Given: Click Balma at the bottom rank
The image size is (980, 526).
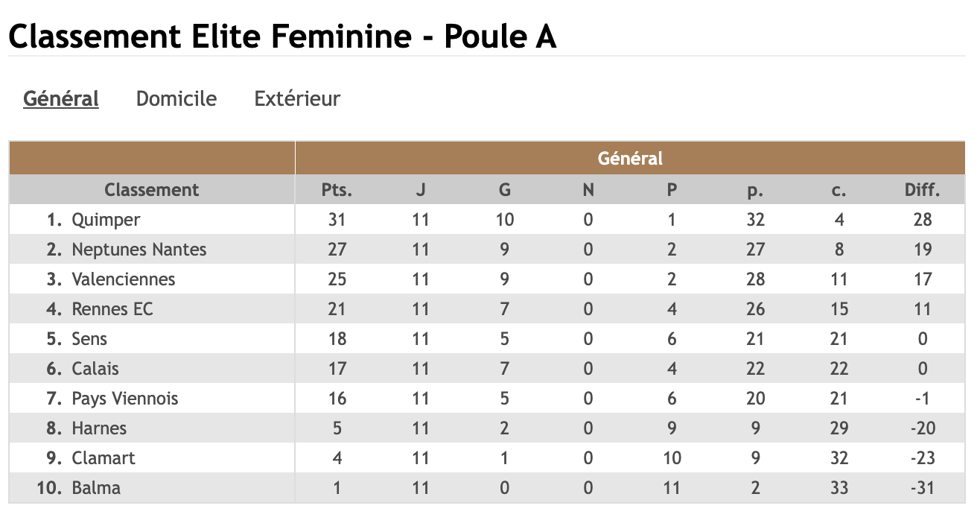Looking at the screenshot, I should click(96, 488).
